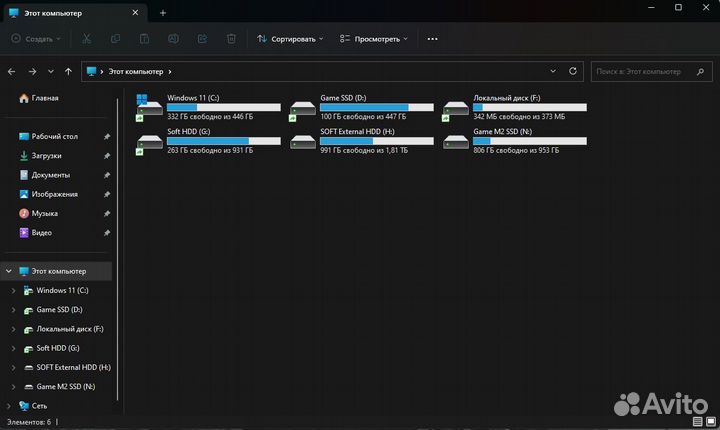Go up one level with up arrow
Viewport: 720px width, 430px height.
click(x=68, y=72)
